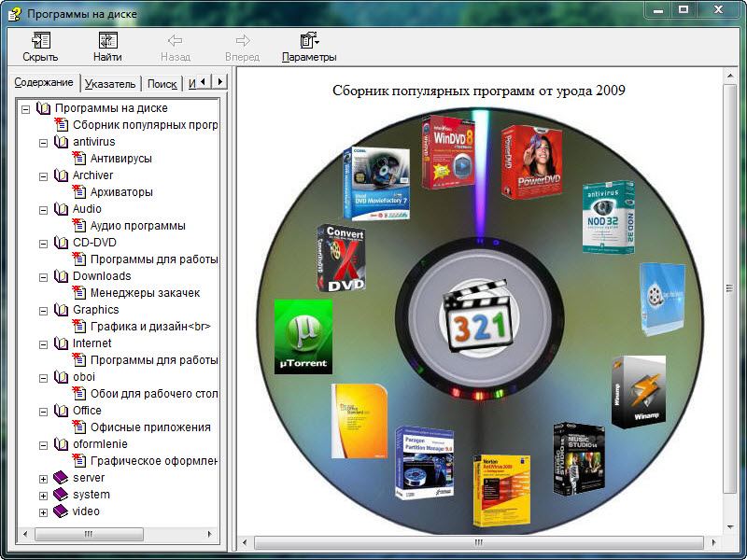Click the µTorrent green logo
The height and width of the screenshot is (560, 747).
click(303, 337)
